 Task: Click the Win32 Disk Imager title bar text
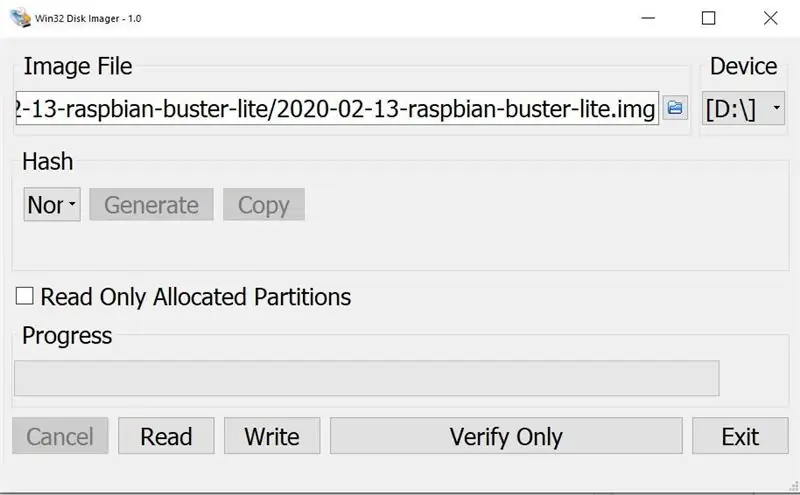coord(88,18)
